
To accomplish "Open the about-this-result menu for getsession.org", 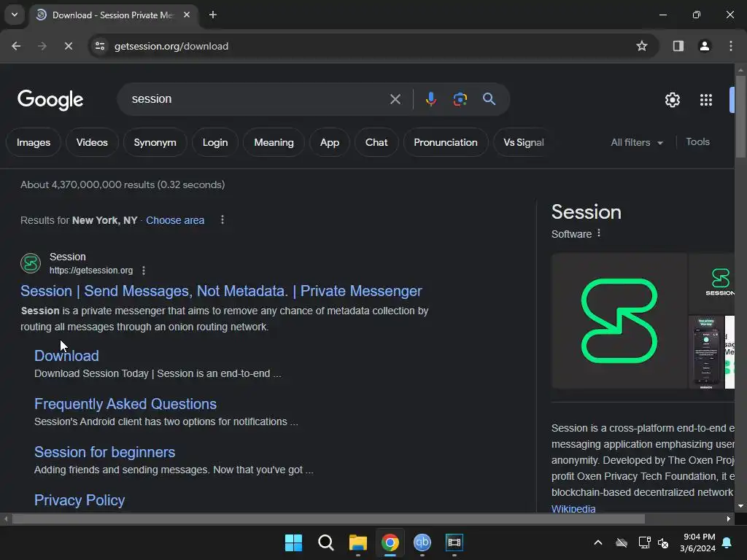I will (144, 271).
